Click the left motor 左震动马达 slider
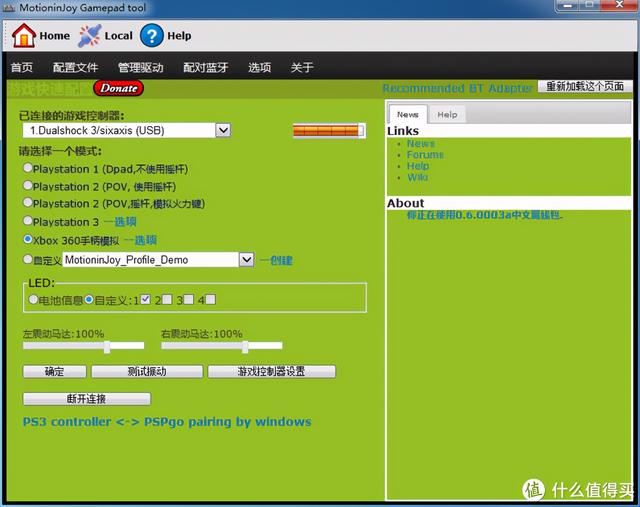 click(84, 346)
